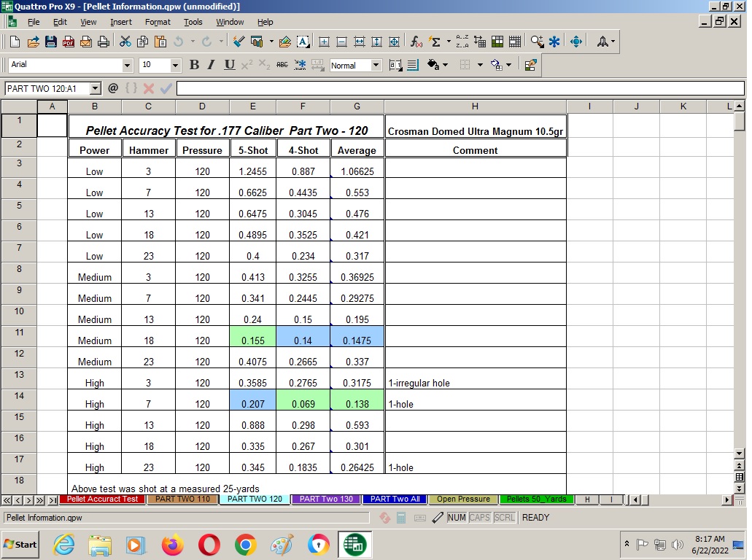The height and width of the screenshot is (560, 752).
Task: Insert a chart with the chart icon
Action: point(257,42)
